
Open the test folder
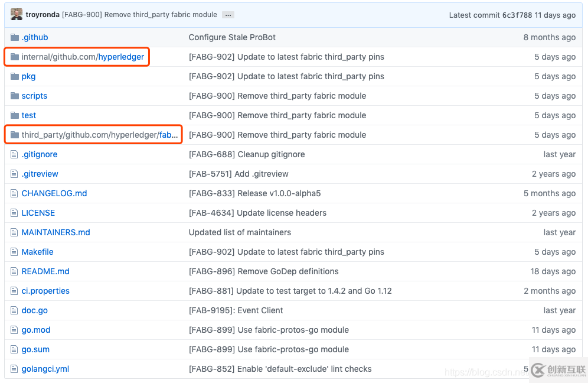click(x=28, y=115)
